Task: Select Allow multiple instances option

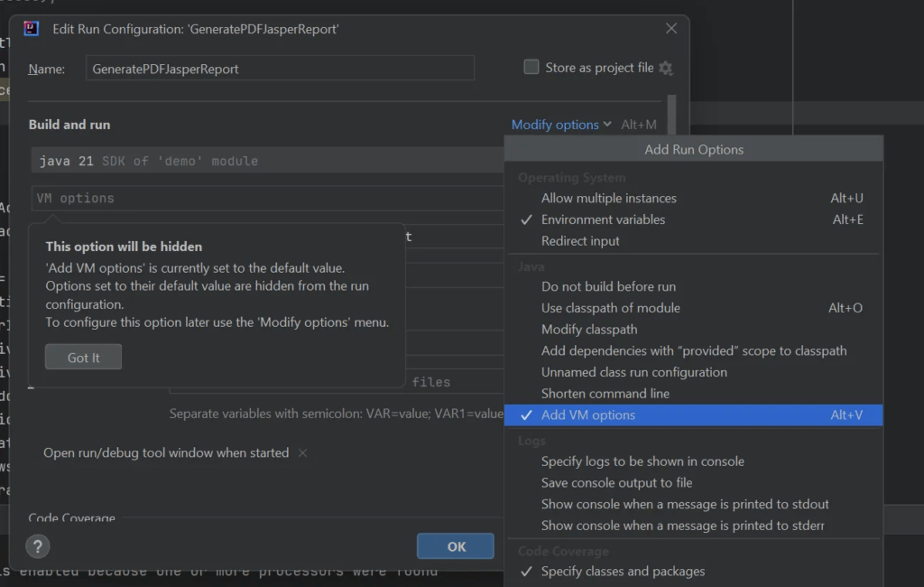Action: pyautogui.click(x=608, y=198)
